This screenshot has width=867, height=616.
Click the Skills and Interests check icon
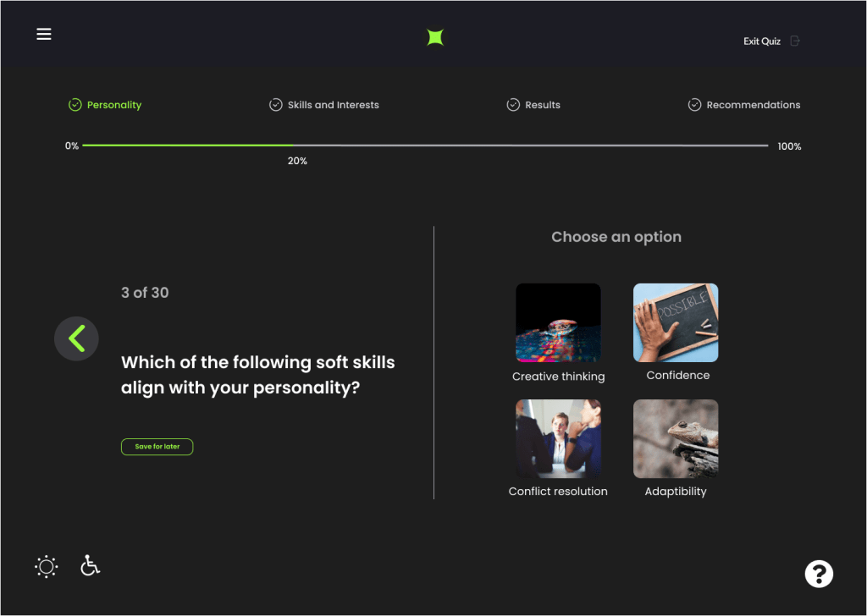pyautogui.click(x=275, y=105)
